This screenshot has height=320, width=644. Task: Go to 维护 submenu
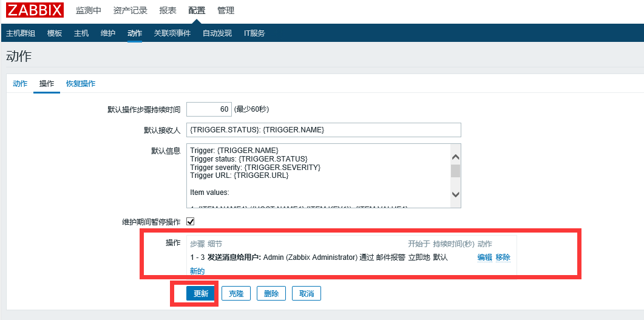(x=108, y=33)
